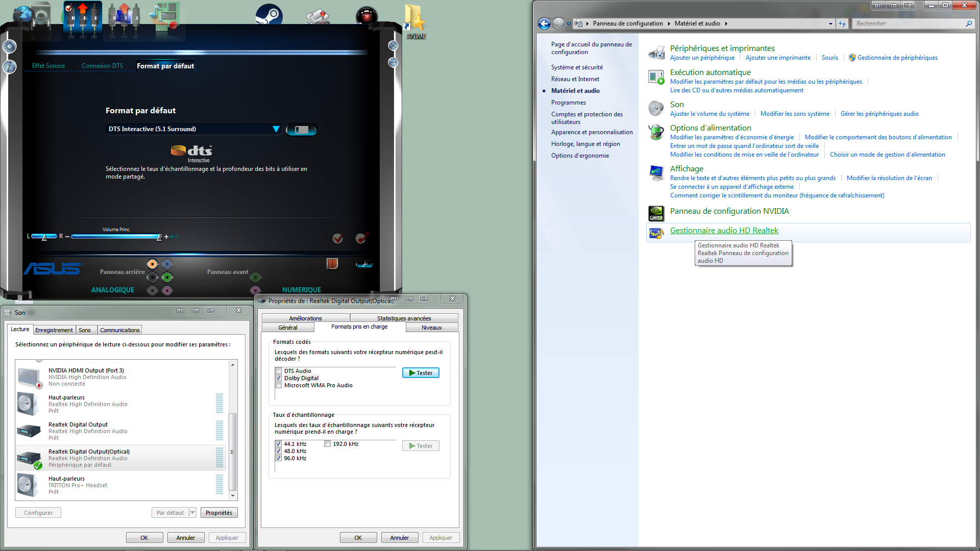Click the Volume Princ. slider handle
The image size is (980, 551).
(x=159, y=237)
